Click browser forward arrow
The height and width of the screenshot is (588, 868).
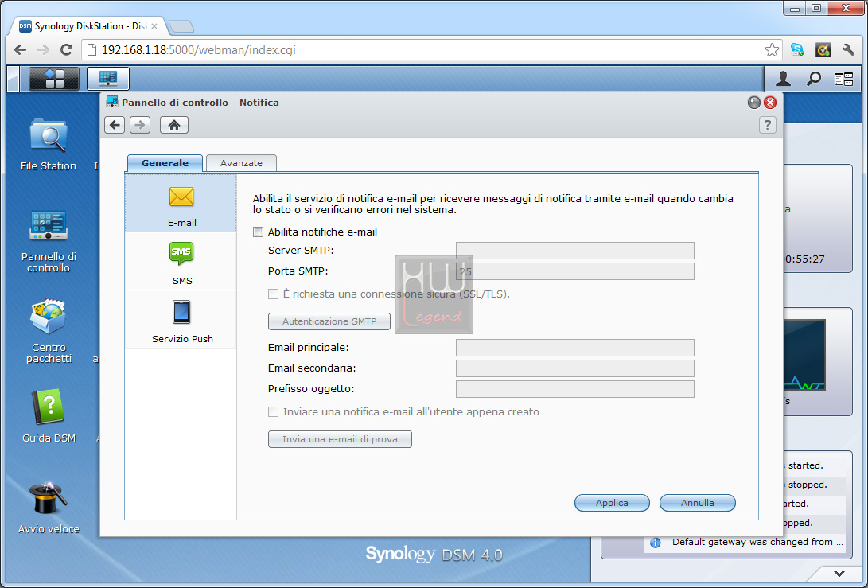pos(43,50)
